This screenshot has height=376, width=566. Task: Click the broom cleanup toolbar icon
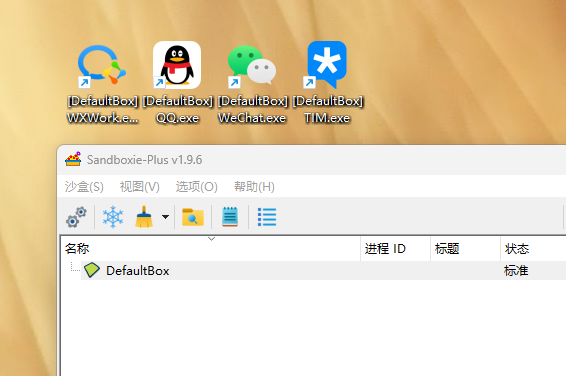click(x=144, y=217)
